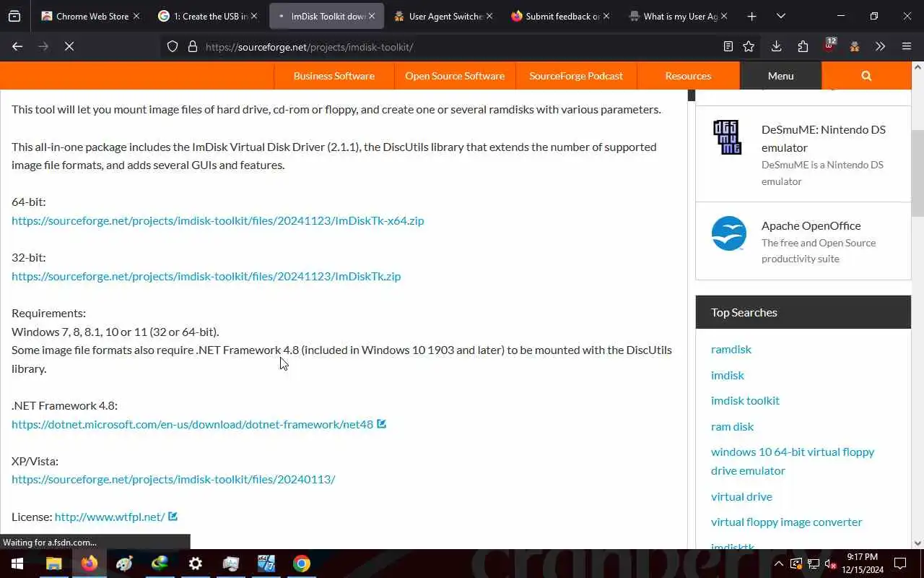Open Business Software menu

pos(334,76)
